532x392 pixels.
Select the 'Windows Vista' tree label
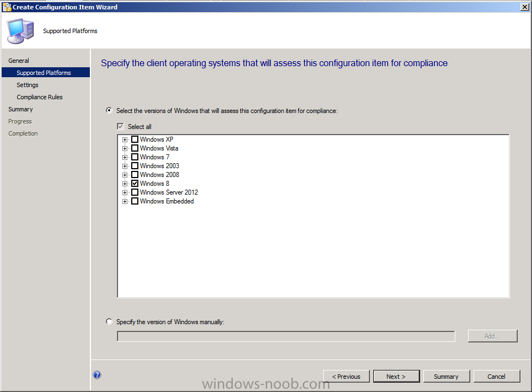[x=159, y=148]
